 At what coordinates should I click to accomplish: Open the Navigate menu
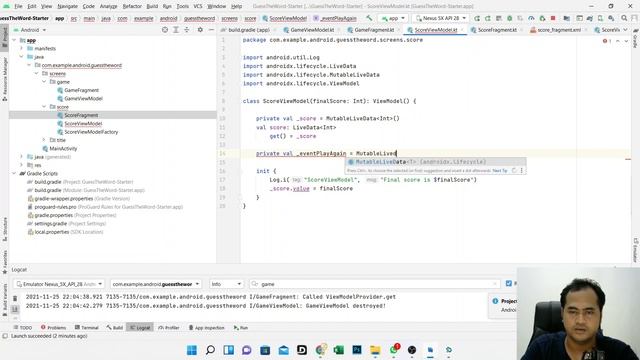(x=67, y=6)
